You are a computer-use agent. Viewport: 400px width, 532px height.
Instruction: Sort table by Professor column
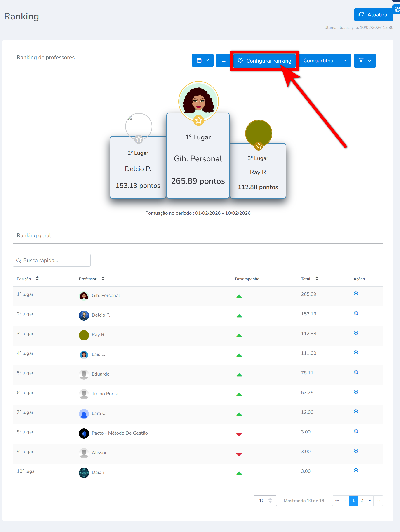coord(103,278)
